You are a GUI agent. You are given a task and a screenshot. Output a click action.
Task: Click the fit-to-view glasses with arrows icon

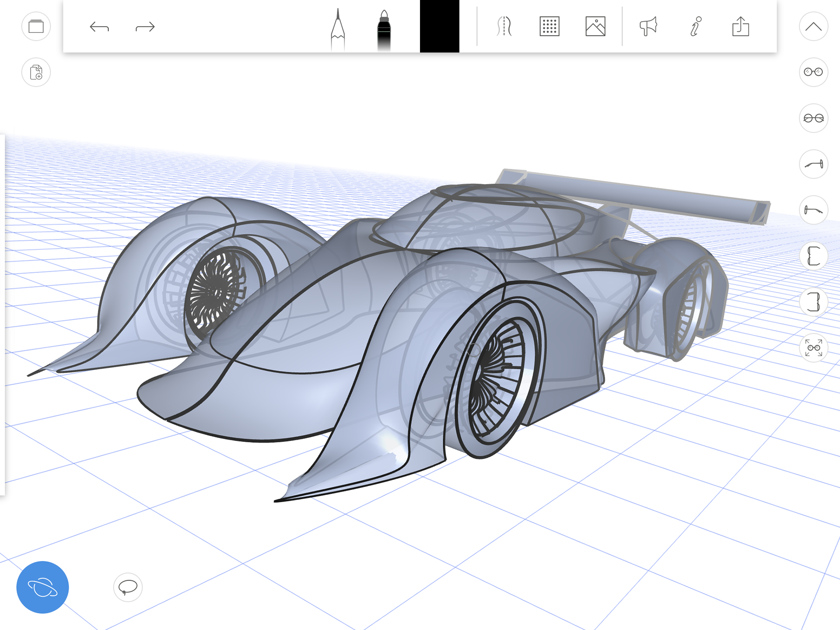(814, 348)
